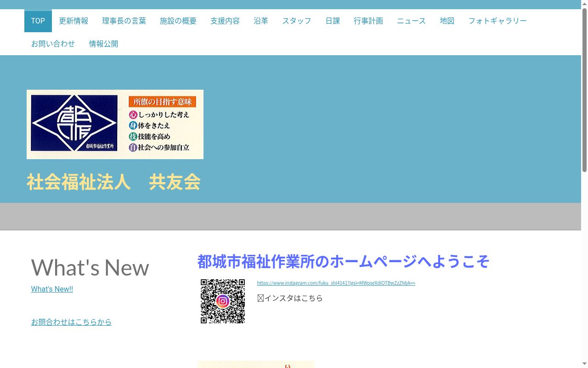Click 都城市福祉作業所のホームページへようこそ heading
This screenshot has width=588, height=368.
point(343,261)
